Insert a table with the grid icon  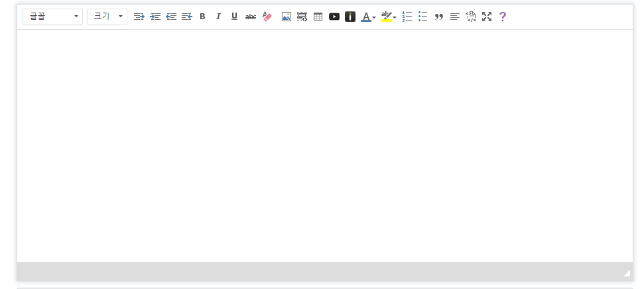[318, 17]
